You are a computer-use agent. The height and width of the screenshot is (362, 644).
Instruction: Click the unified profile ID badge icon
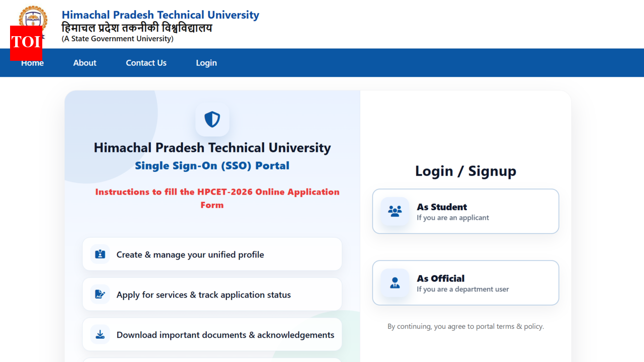pyautogui.click(x=100, y=254)
